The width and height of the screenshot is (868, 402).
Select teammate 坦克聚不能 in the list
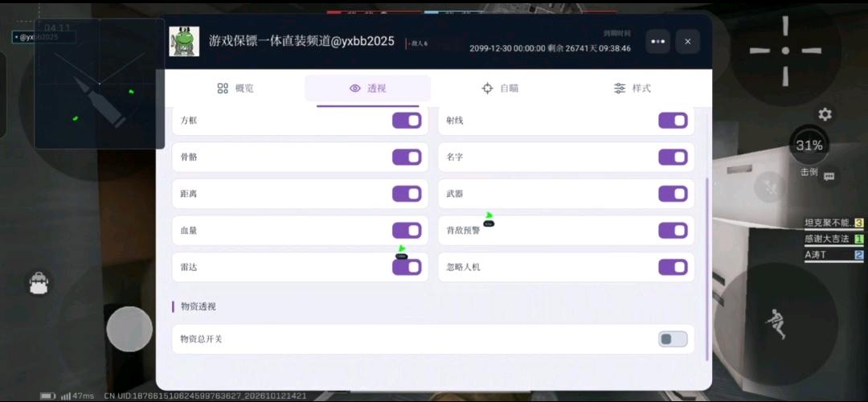(x=833, y=224)
